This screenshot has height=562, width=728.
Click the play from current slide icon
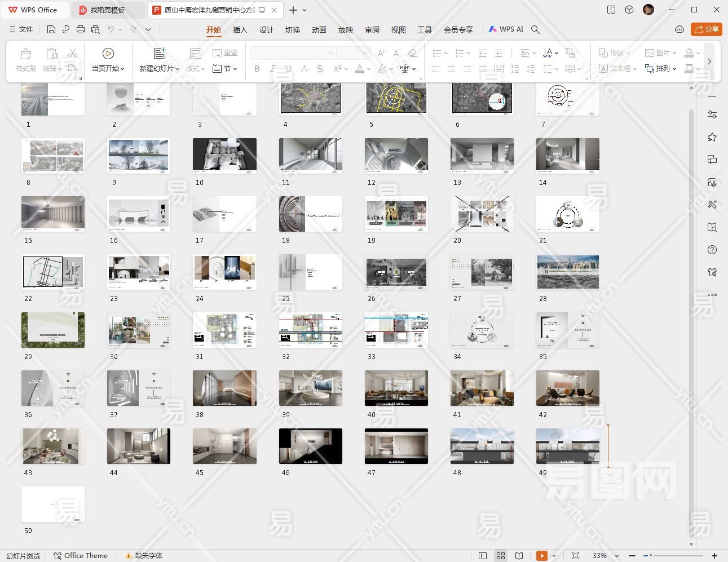click(108, 54)
